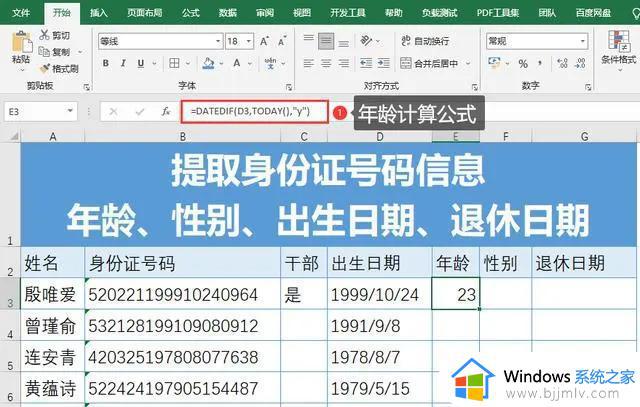Switch to the View (视图) tab
The image size is (640, 407).
(302, 13)
